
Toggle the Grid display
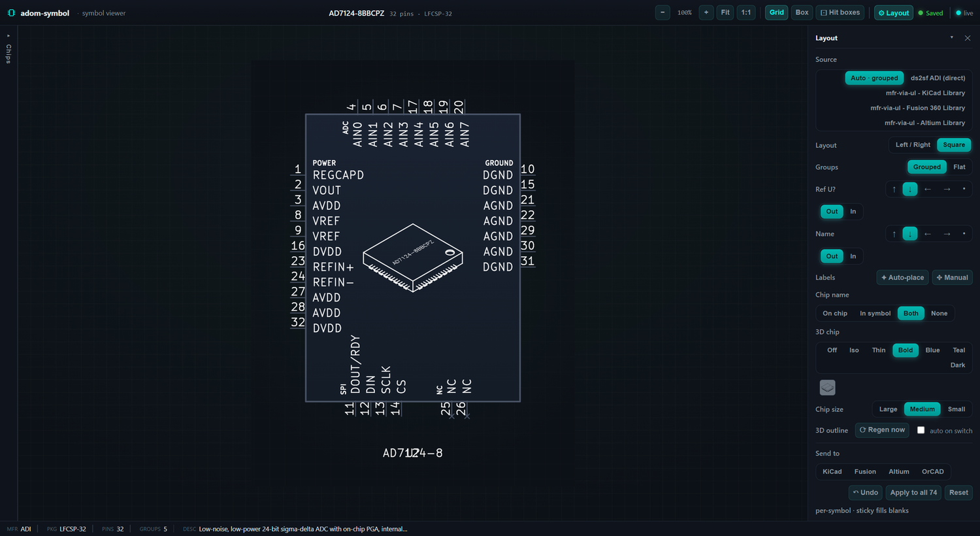tap(777, 12)
